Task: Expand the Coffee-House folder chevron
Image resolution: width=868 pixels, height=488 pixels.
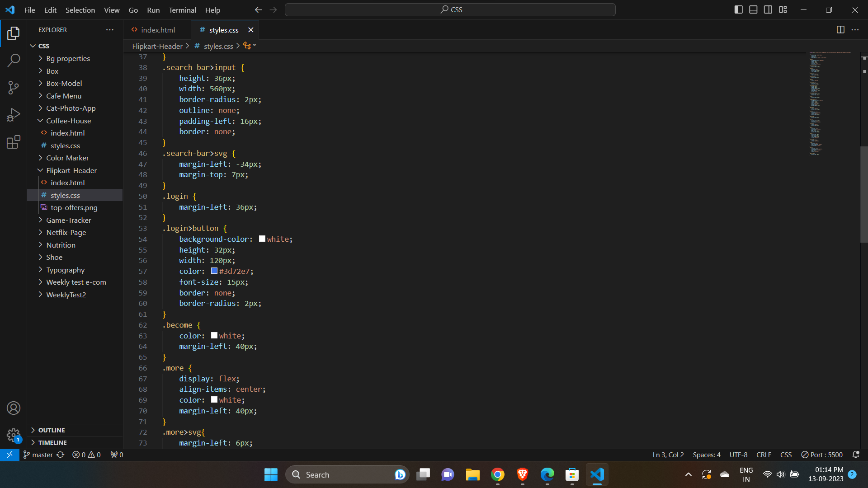Action: [x=40, y=121]
